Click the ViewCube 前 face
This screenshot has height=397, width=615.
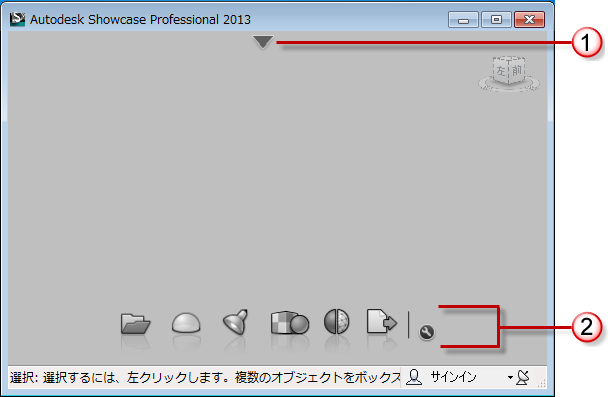click(517, 71)
